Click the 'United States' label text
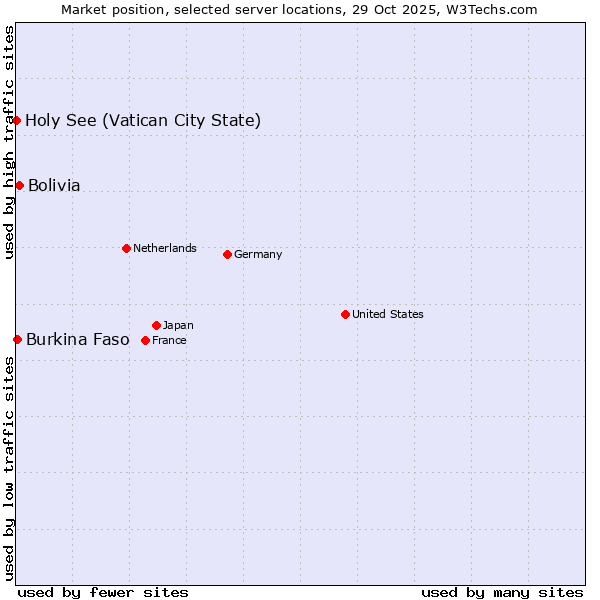The image size is (600, 600). [388, 314]
